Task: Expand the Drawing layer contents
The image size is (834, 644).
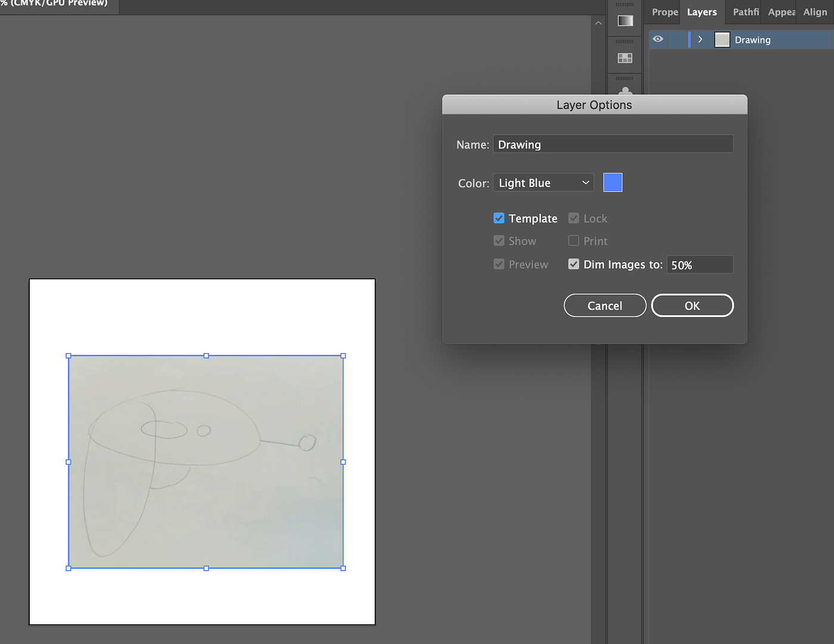Action: tap(700, 40)
